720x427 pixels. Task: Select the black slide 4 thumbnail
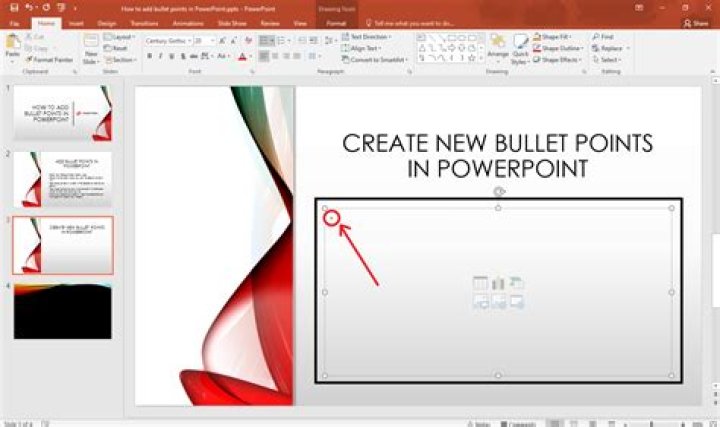click(62, 311)
